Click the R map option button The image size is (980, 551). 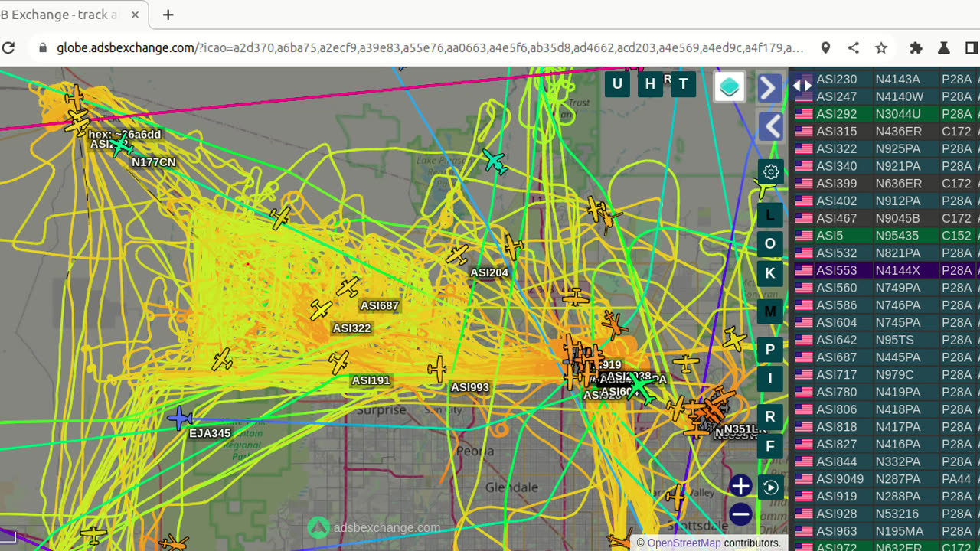[x=770, y=417]
